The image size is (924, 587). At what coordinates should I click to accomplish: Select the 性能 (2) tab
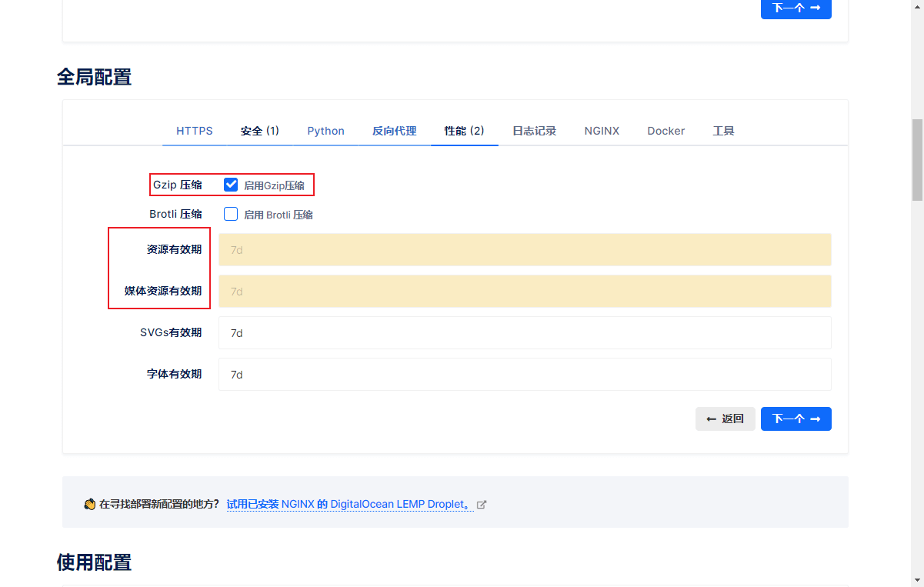click(464, 131)
